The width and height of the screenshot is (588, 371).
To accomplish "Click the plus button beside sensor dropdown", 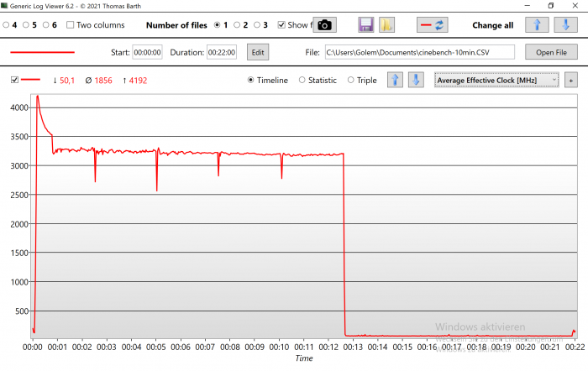I will pos(571,81).
